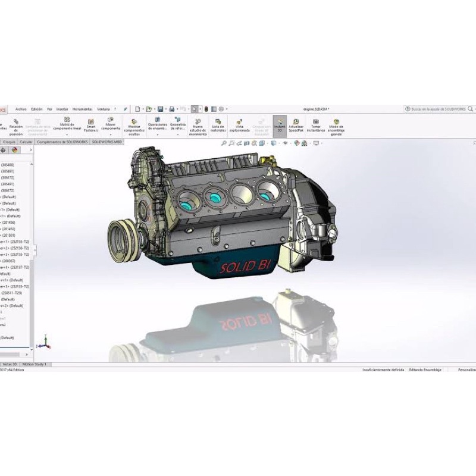The width and height of the screenshot is (476, 476).
Task: Open the DimXpert crosshair manager tab
Action: pyautogui.click(x=3, y=150)
